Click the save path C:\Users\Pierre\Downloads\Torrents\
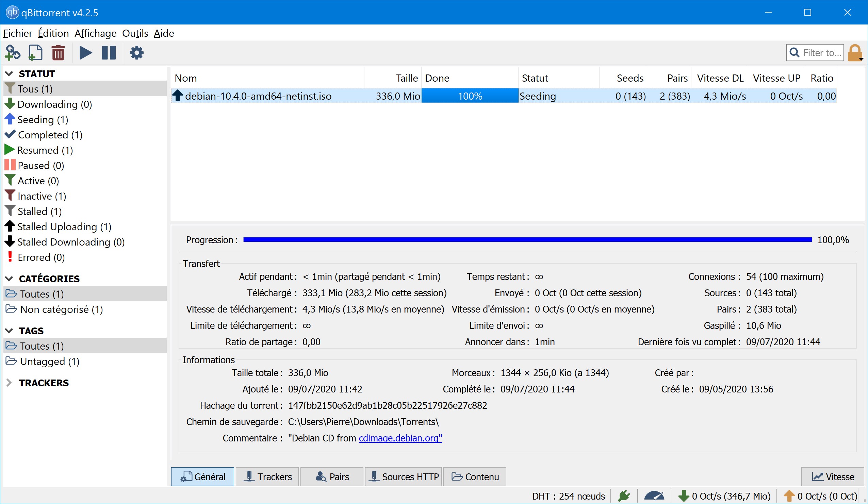This screenshot has width=868, height=504. [363, 422]
